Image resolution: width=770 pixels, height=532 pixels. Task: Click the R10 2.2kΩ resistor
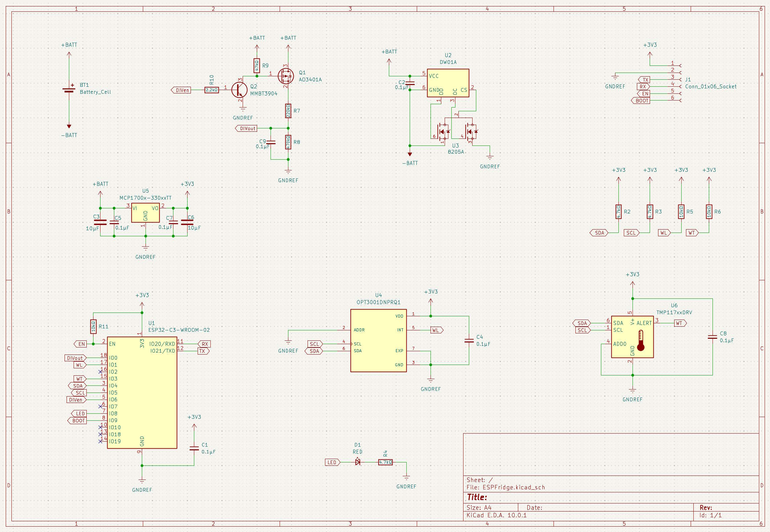tap(212, 90)
